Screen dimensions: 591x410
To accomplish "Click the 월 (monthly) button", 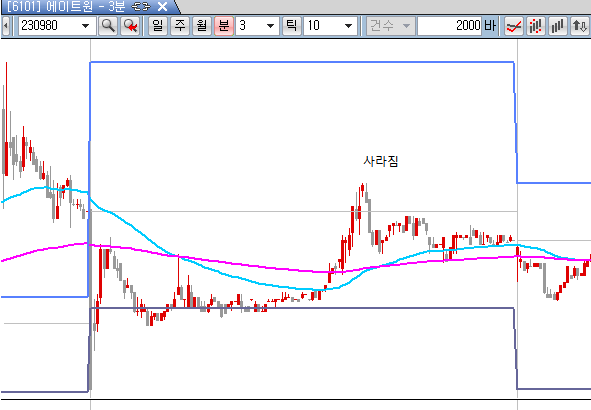I will (202, 26).
